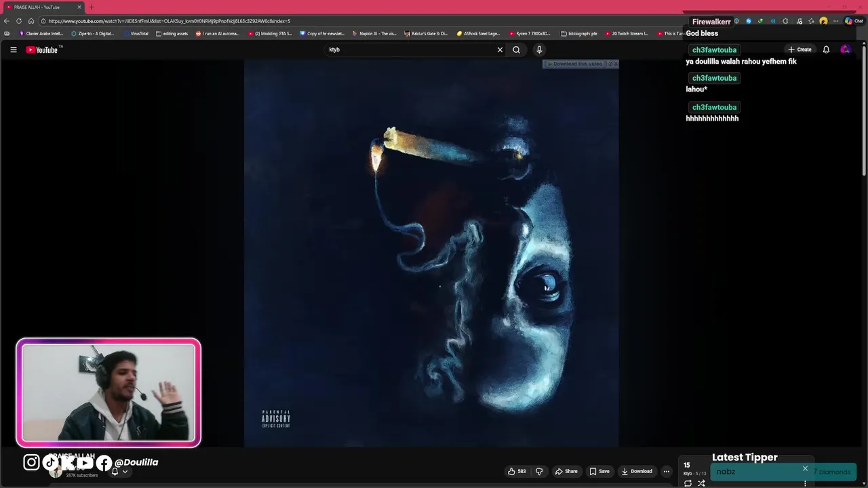868x488 pixels.
Task: Open the VirusTotal bookmark
Action: [136, 33]
